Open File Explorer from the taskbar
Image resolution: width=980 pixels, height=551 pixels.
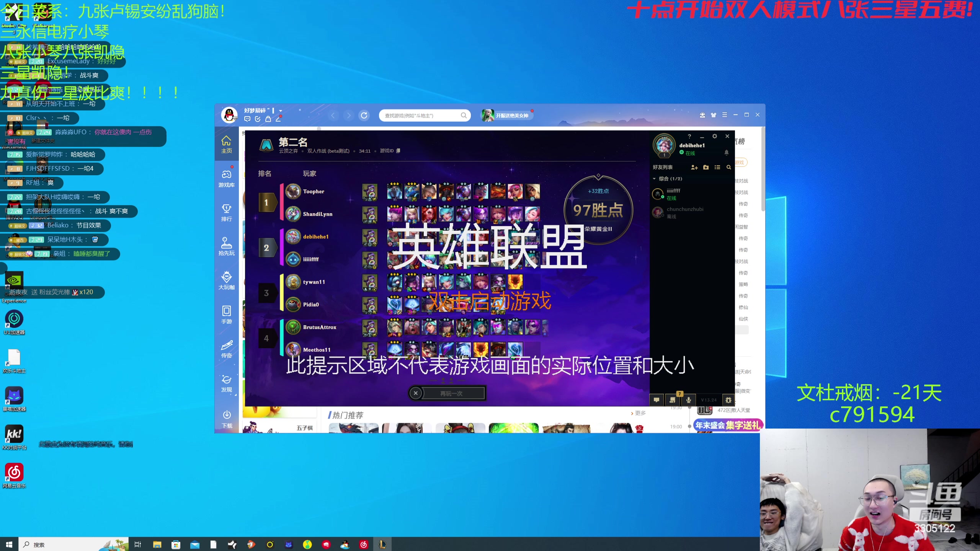157,544
